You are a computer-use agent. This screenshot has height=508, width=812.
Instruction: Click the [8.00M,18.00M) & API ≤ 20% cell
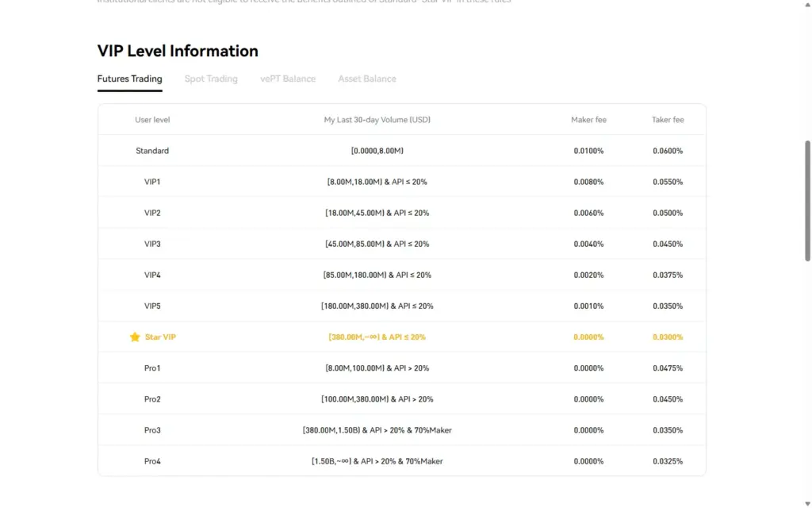[377, 182]
